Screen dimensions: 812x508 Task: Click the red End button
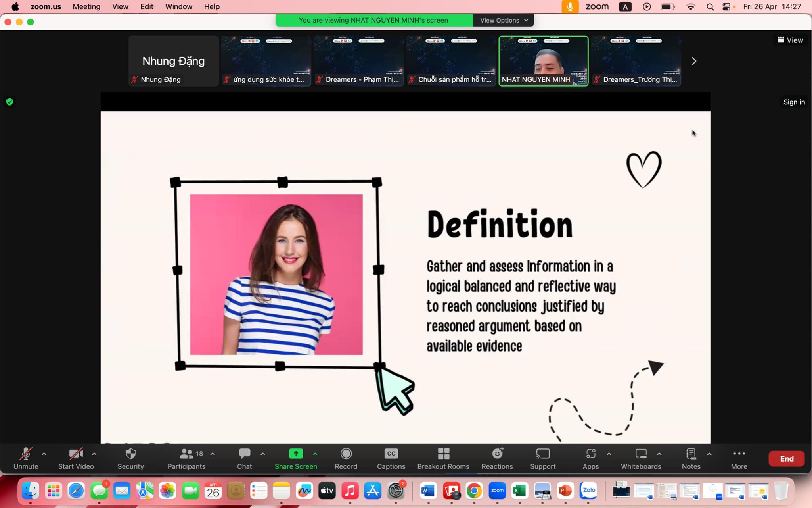point(787,459)
